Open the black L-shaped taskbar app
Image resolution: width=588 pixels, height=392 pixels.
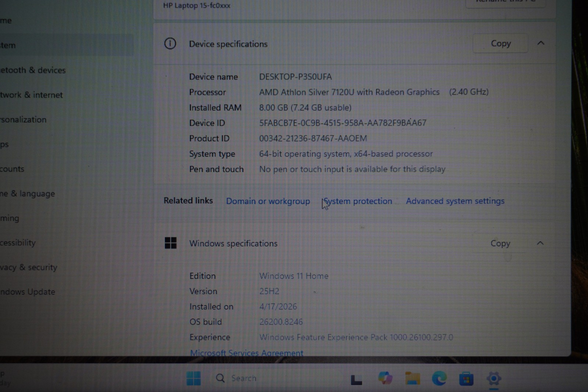tap(356, 380)
